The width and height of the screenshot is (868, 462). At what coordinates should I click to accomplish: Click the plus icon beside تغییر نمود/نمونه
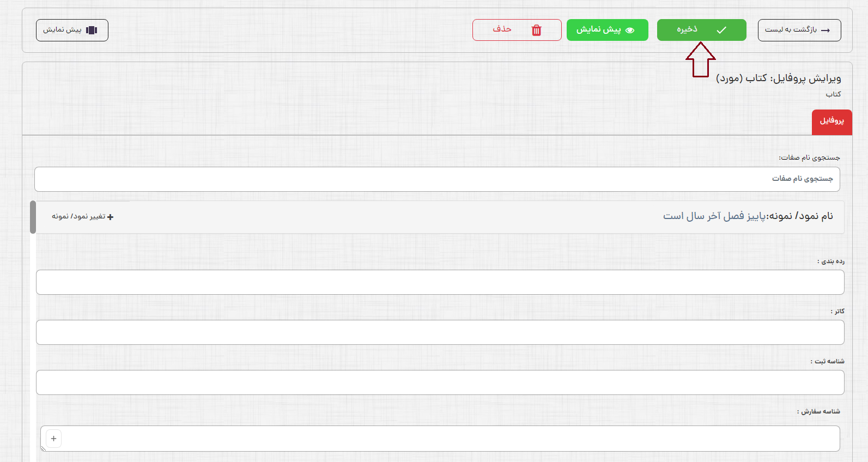coord(111,217)
